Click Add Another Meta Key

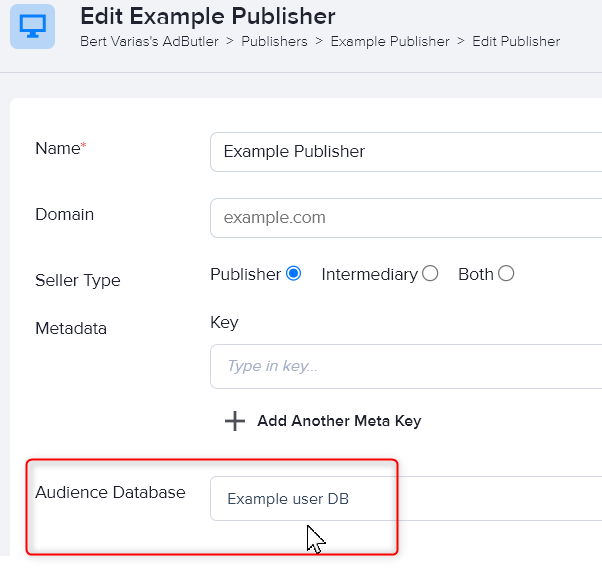point(339,421)
